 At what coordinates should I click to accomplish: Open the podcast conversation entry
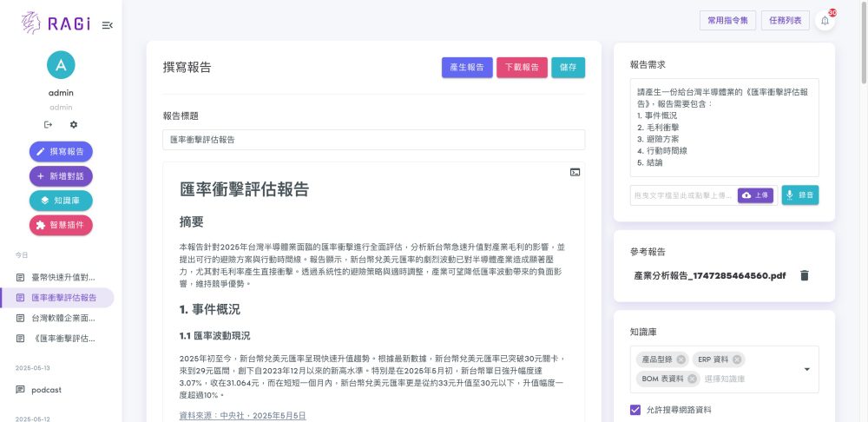(46, 390)
